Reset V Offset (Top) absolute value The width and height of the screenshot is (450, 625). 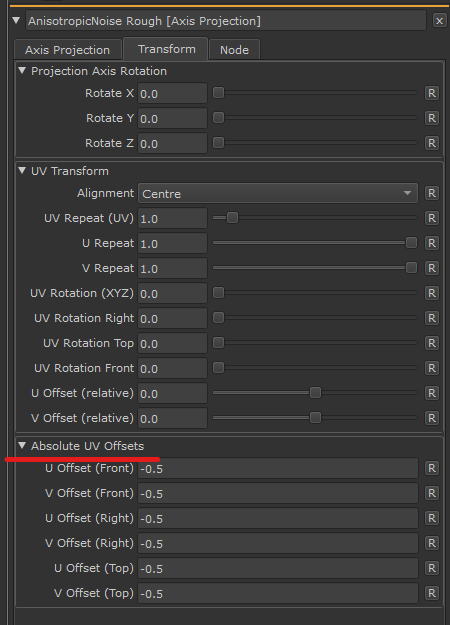pyautogui.click(x=432, y=593)
